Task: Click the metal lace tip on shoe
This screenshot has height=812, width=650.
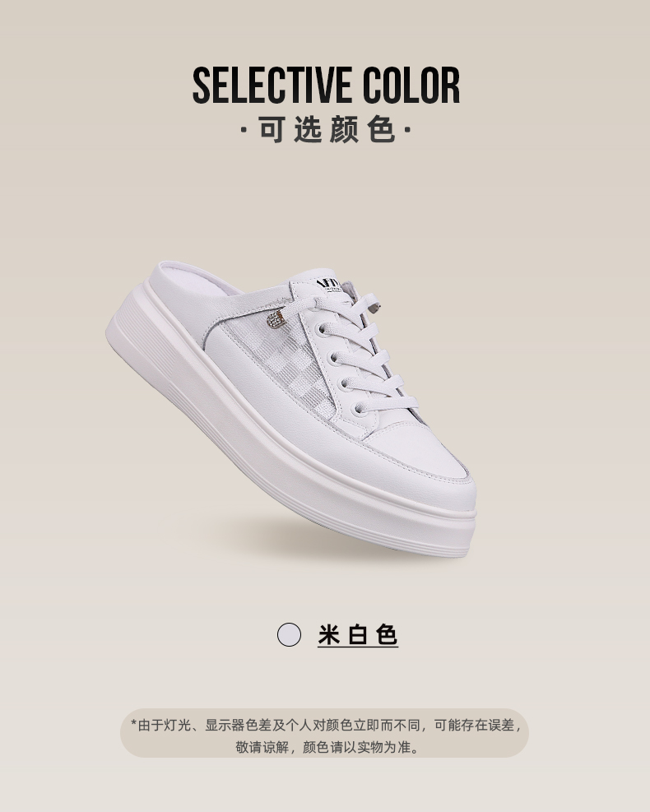Action: click(x=375, y=309)
